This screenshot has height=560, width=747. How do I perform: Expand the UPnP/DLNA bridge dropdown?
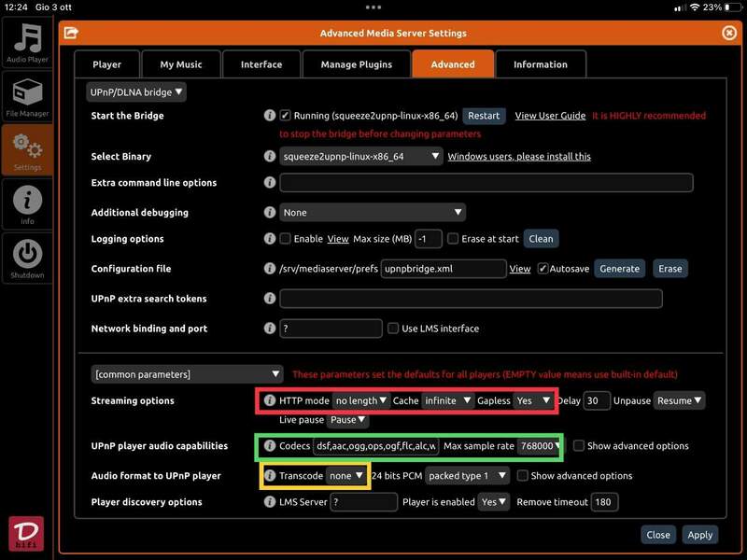click(x=136, y=91)
